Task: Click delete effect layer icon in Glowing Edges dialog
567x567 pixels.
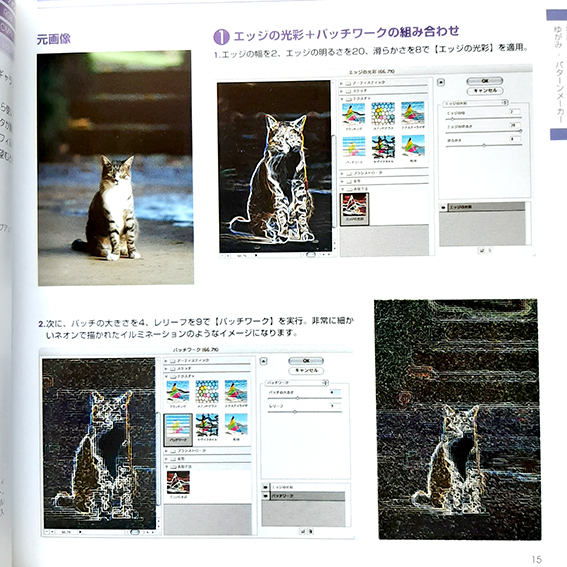Action: (x=490, y=250)
